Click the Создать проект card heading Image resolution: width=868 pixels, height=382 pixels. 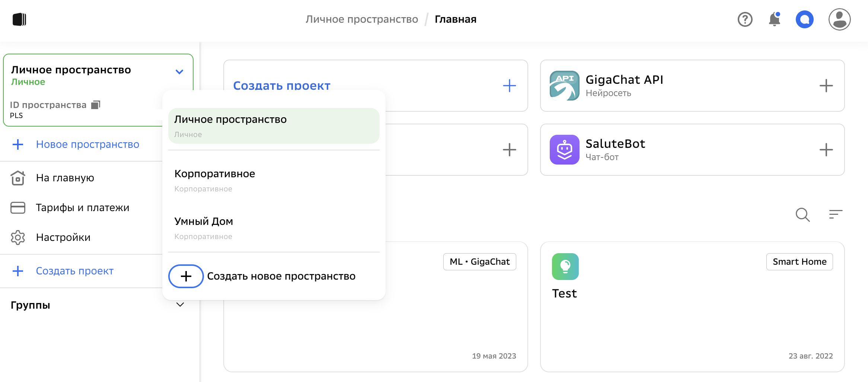(x=282, y=86)
